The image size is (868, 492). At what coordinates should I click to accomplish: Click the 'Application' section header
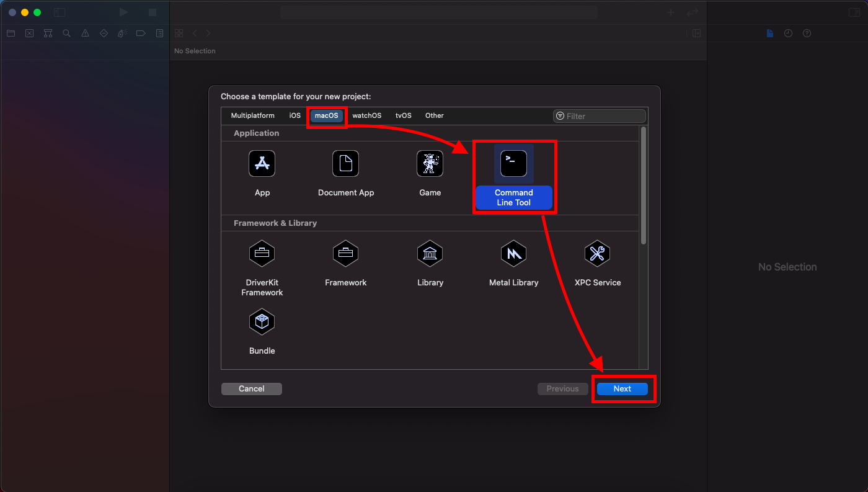pos(257,133)
